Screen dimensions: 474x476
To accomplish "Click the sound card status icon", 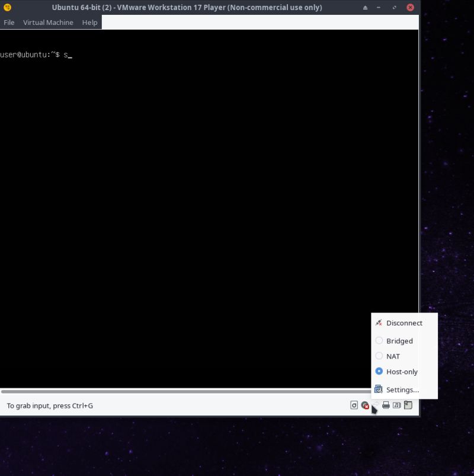I will pyautogui.click(x=397, y=405).
